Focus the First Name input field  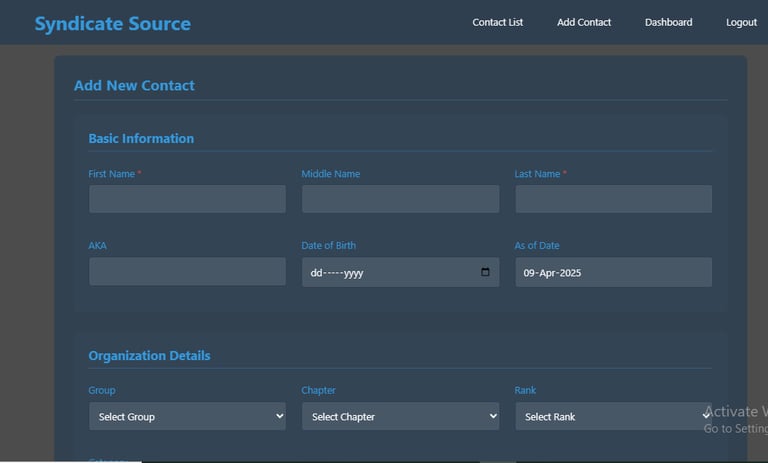click(x=187, y=199)
